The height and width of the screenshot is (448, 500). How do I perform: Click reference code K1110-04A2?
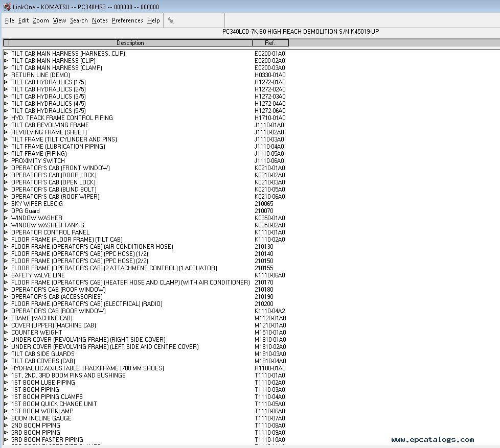pos(270,311)
